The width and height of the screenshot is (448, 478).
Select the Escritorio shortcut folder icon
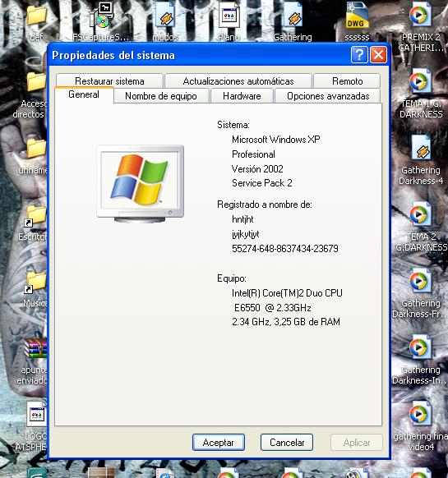pos(35,215)
